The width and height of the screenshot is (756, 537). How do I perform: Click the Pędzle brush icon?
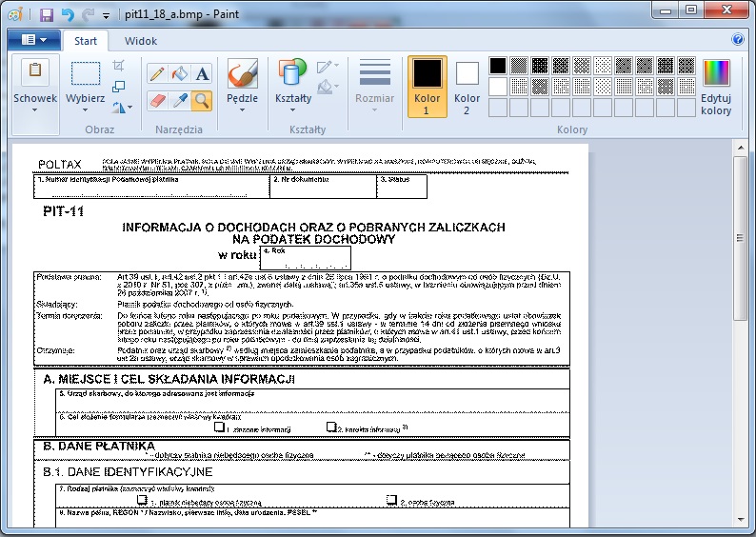tap(243, 73)
